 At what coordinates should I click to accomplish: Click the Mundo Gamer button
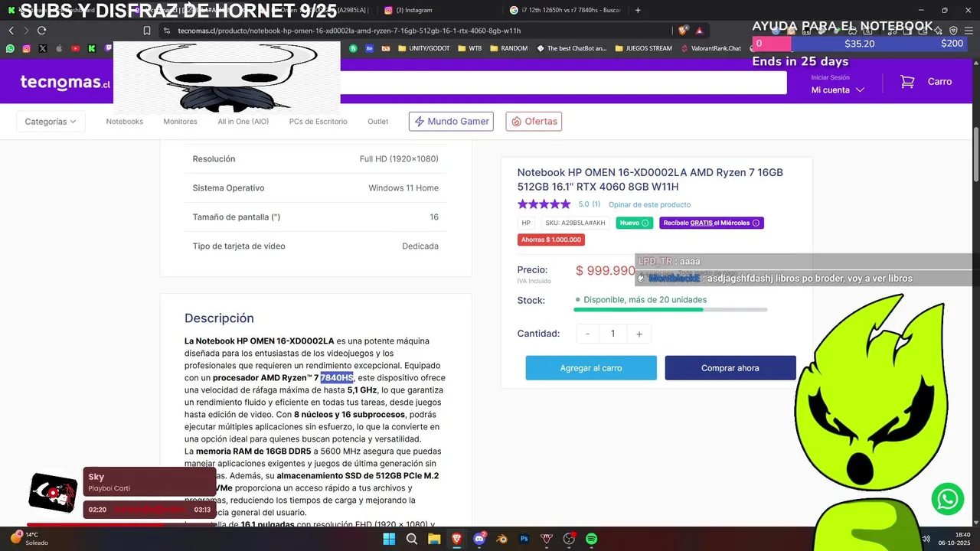451,121
